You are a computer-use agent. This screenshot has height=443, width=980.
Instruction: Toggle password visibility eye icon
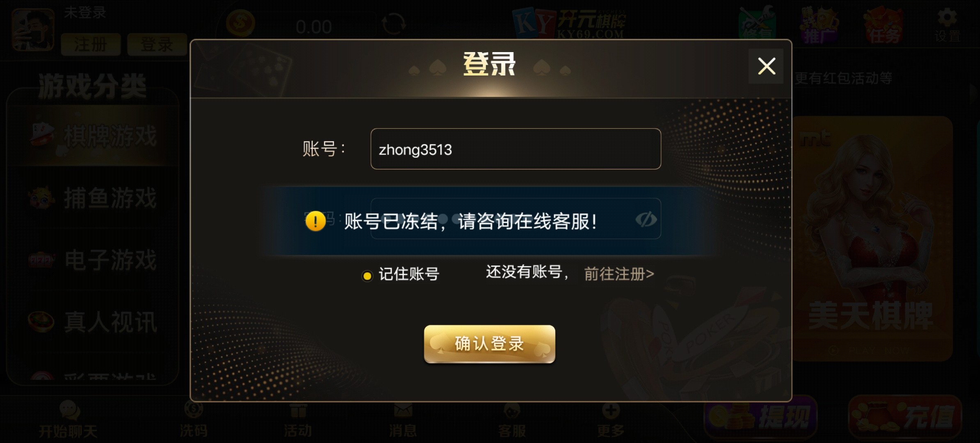pyautogui.click(x=646, y=219)
